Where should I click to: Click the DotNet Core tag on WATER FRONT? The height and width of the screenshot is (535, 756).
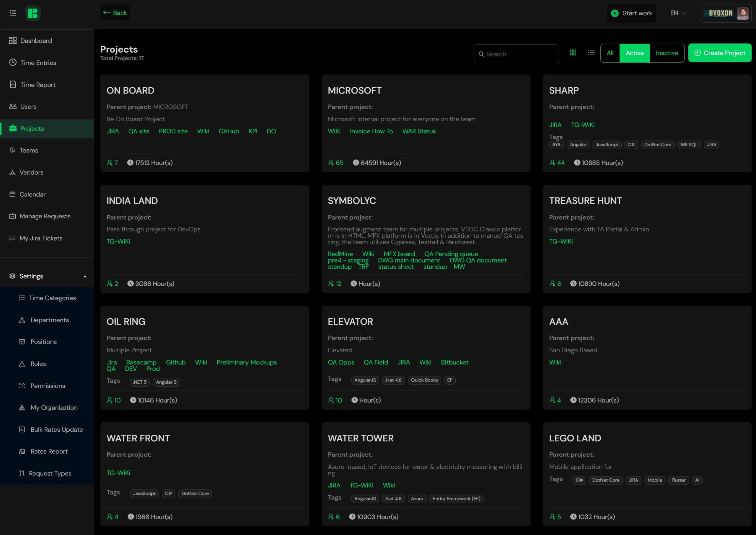tap(195, 493)
